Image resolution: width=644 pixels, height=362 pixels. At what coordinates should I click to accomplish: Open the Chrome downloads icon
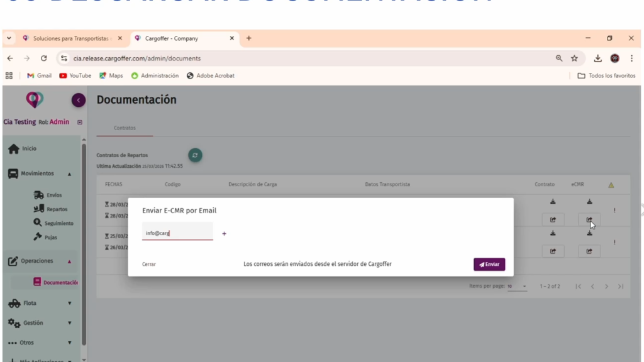(597, 58)
